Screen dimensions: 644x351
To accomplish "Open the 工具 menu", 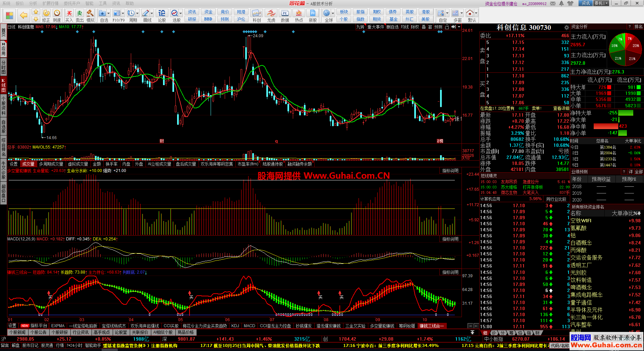I will 103,3.
